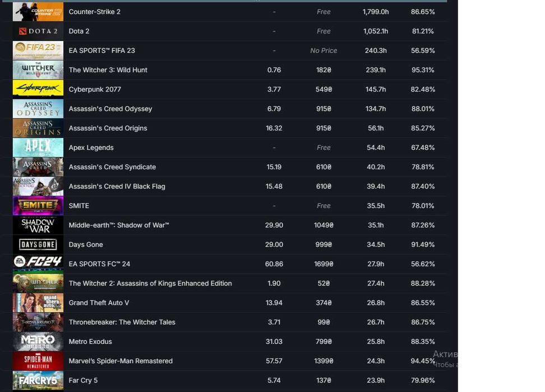
Task: Open Assassin's Creed IV Black Flag title
Action: 117,187
